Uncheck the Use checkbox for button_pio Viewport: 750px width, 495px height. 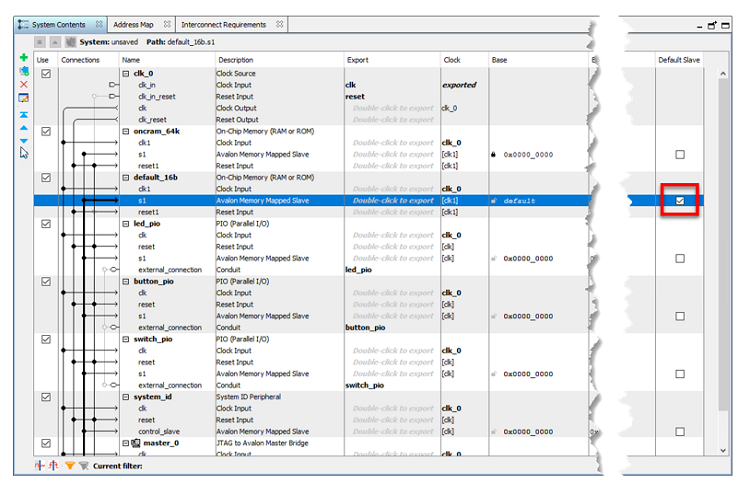(x=46, y=282)
